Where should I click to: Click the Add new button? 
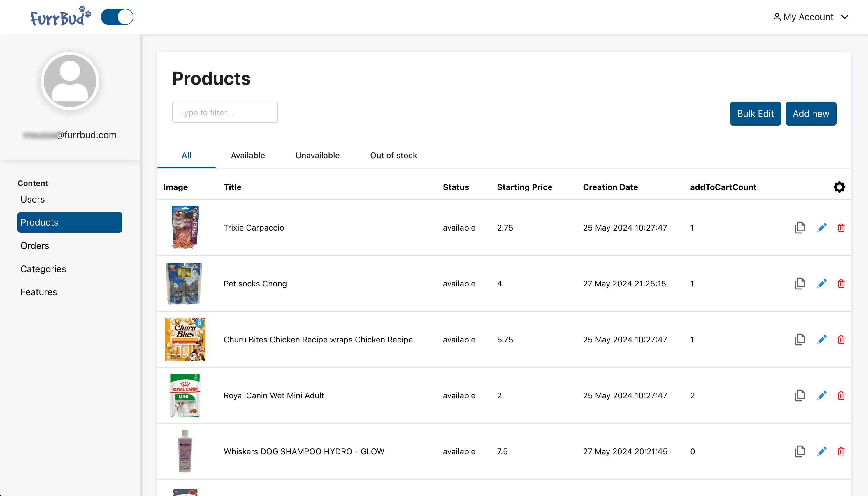[x=810, y=113]
